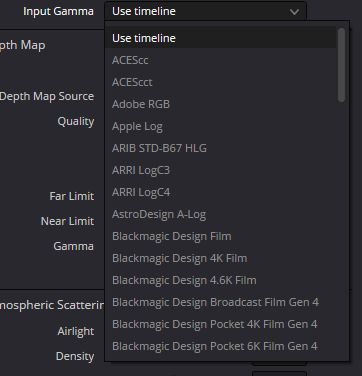Select Blackmagic Design Film option
The image size is (362, 376).
point(220,236)
